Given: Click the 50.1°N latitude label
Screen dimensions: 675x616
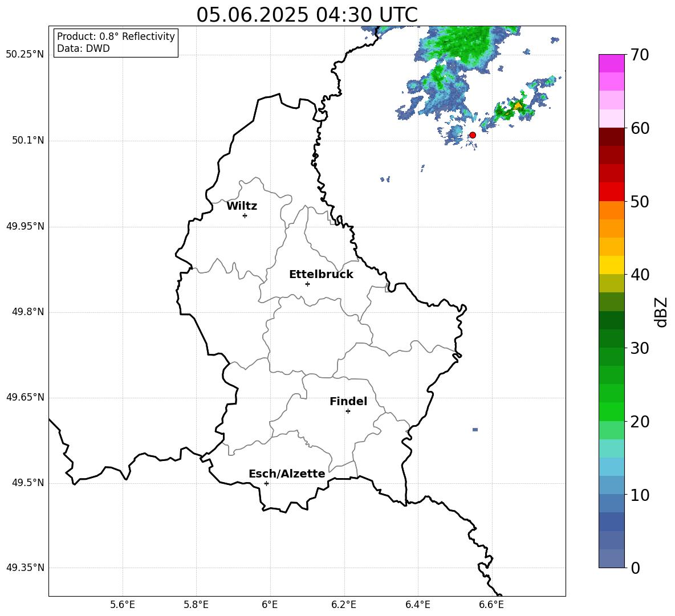Looking at the screenshot, I should [x=28, y=140].
